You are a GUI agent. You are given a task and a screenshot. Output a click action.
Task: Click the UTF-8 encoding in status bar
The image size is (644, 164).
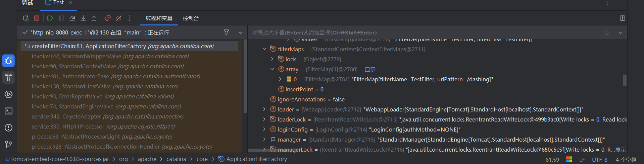pyautogui.click(x=599, y=160)
